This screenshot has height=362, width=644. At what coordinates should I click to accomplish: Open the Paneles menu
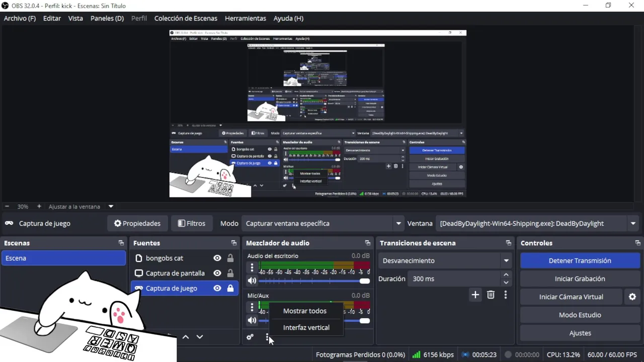coord(107,18)
